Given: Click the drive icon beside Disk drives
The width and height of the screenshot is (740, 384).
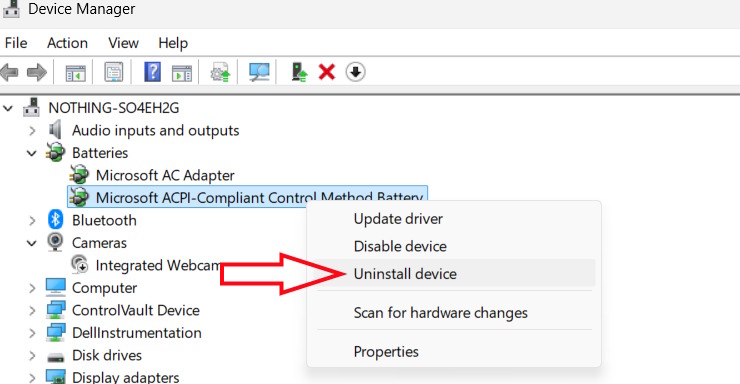Looking at the screenshot, I should (x=56, y=356).
